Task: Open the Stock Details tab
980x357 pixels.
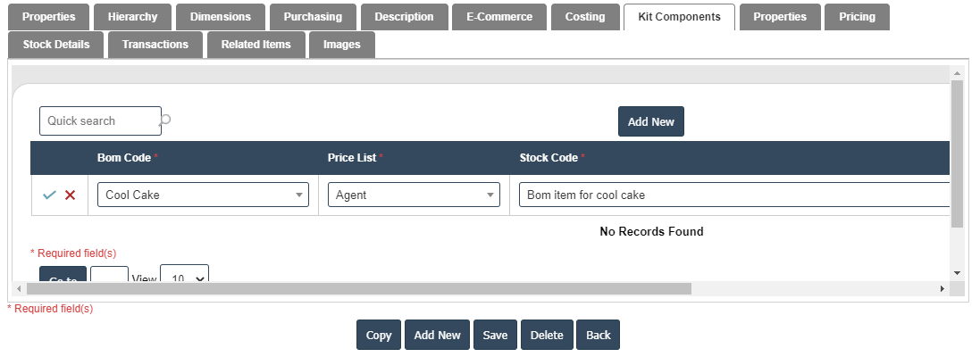Action: (x=55, y=45)
